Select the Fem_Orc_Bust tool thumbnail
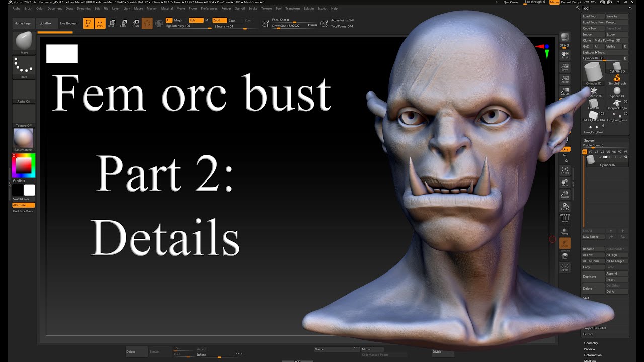Image resolution: width=644 pixels, height=362 pixels. [x=594, y=128]
